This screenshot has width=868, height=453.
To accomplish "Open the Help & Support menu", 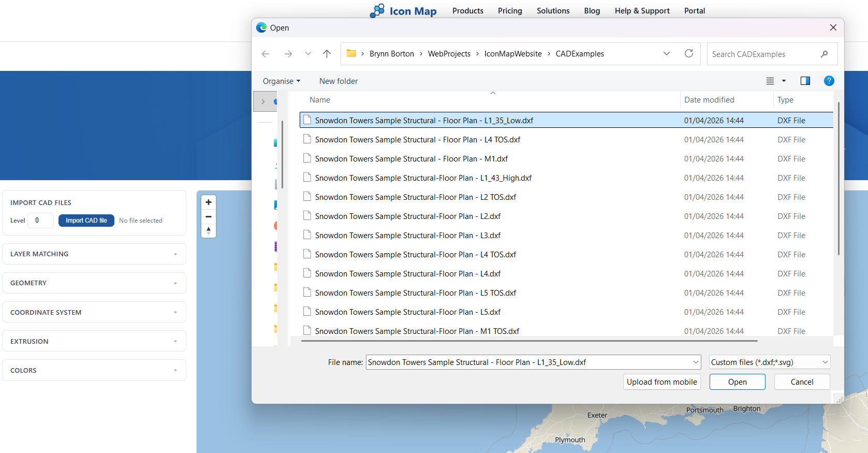I will pyautogui.click(x=642, y=11).
